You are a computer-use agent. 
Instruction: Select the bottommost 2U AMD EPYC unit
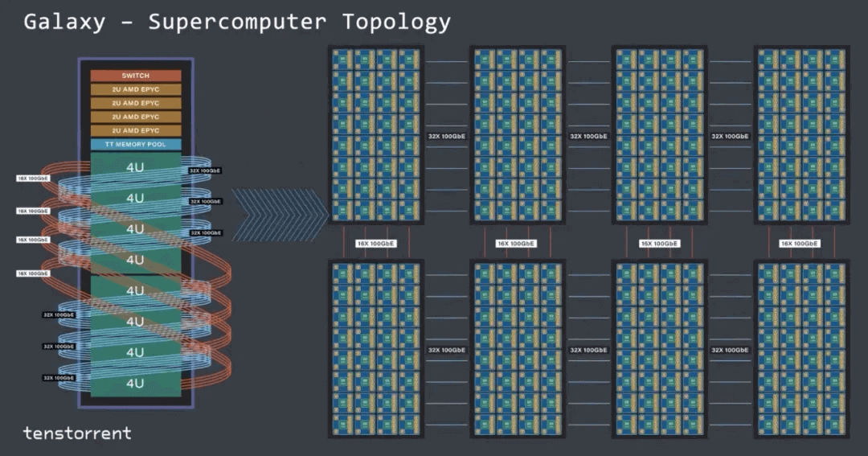coord(135,130)
